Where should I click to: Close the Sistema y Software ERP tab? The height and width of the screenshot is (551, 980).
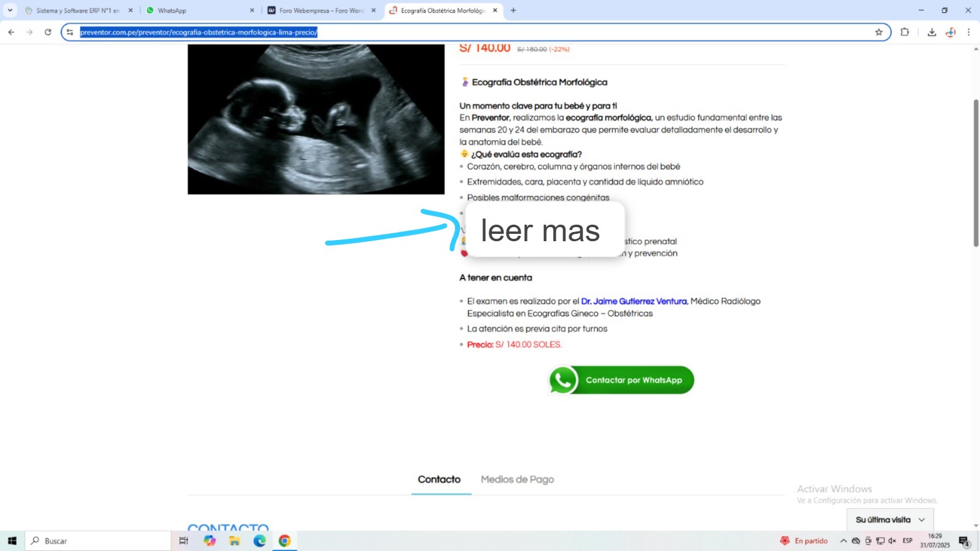pos(130,10)
